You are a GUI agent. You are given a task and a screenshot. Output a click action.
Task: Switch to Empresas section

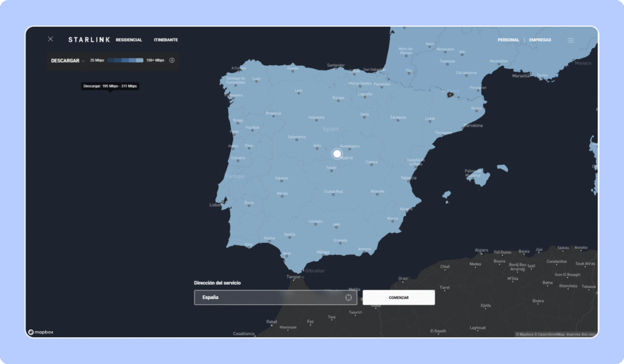pyautogui.click(x=540, y=40)
